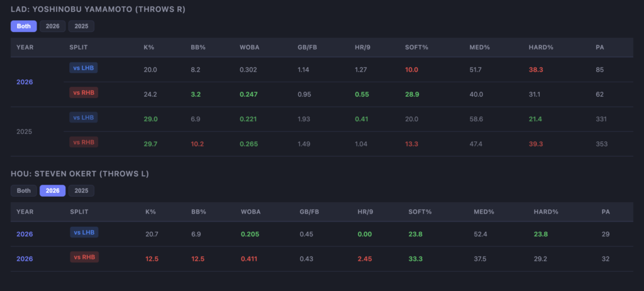Image resolution: width=644 pixels, height=291 pixels.
Task: Select the Both tab under Steven Okert
Action: pyautogui.click(x=24, y=191)
